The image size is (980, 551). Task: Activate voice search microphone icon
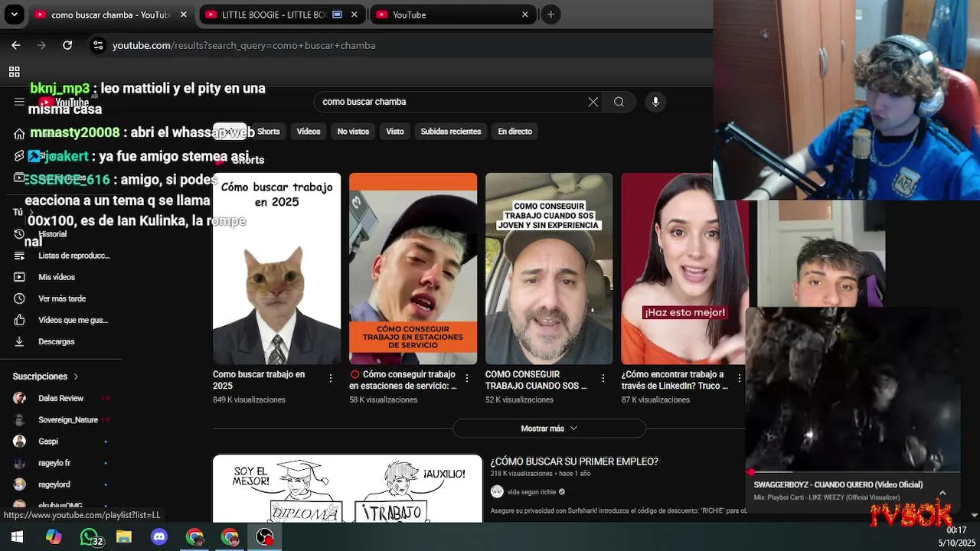[655, 102]
